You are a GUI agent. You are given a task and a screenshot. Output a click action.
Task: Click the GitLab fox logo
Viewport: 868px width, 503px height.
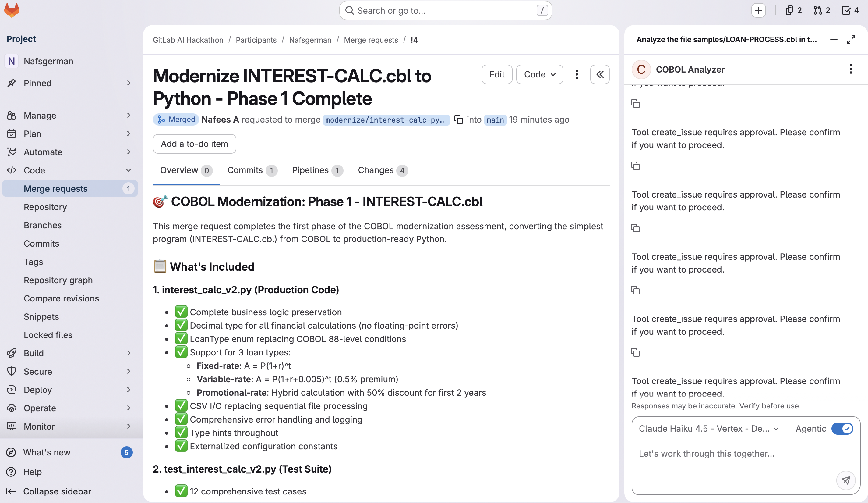(12, 10)
